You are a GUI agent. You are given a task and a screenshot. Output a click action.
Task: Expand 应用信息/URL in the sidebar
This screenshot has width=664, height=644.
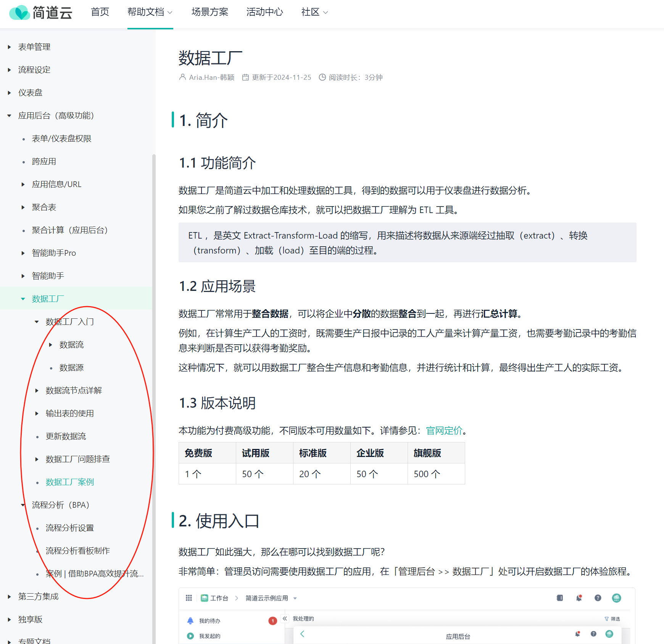click(23, 184)
